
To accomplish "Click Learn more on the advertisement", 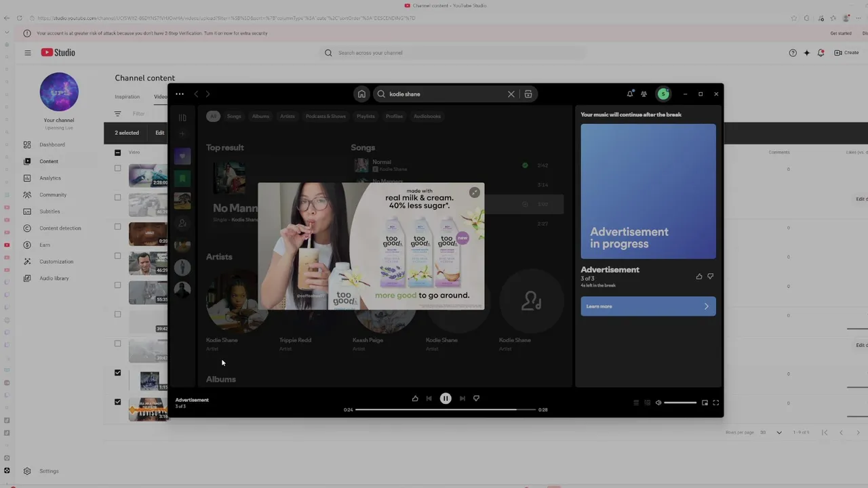I will click(x=648, y=306).
